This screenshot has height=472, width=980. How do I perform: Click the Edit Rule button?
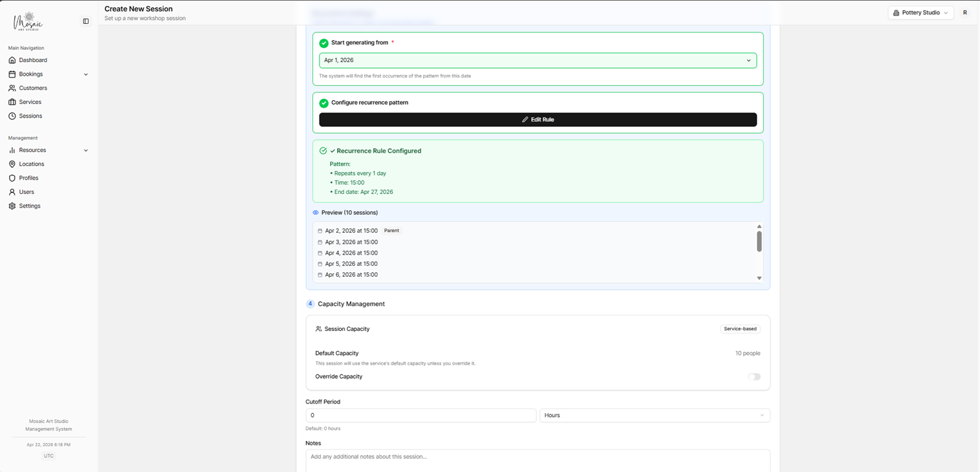coord(538,120)
